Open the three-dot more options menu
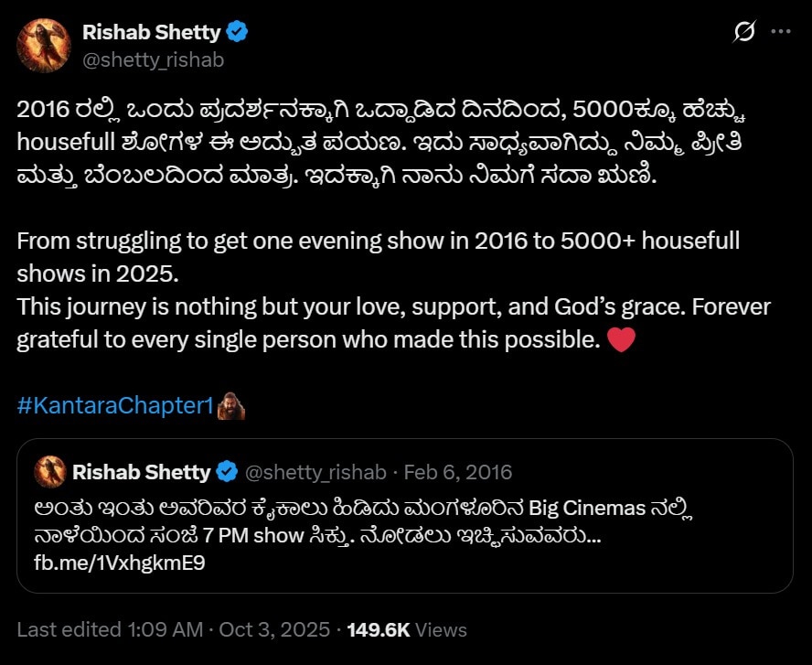This screenshot has height=665, width=812. (780, 32)
